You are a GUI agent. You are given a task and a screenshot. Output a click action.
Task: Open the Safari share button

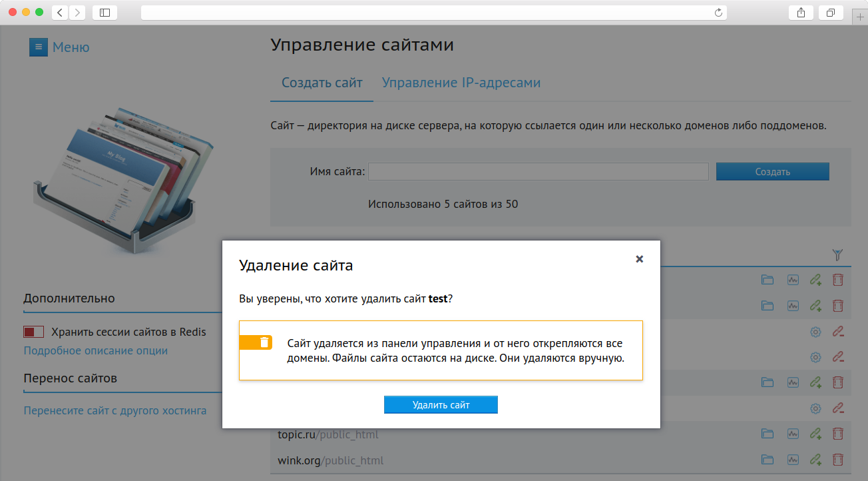click(x=801, y=12)
